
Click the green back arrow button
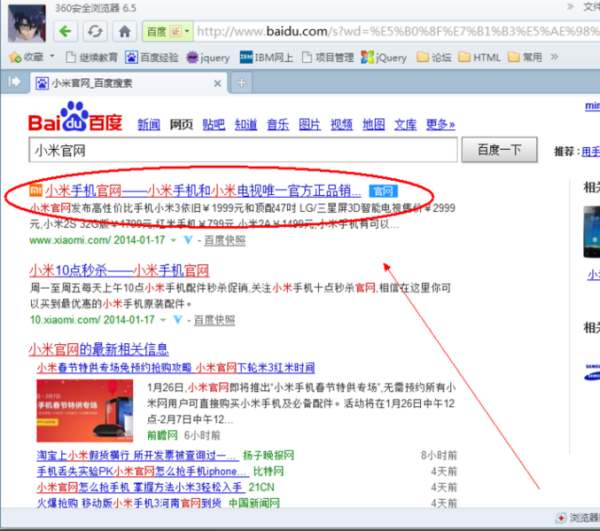[66, 31]
